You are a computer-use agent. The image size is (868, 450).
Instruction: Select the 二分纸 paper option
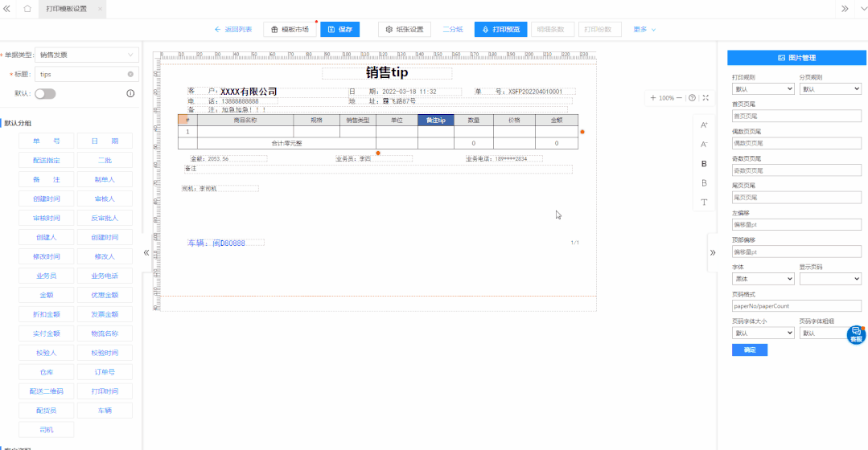click(x=453, y=30)
